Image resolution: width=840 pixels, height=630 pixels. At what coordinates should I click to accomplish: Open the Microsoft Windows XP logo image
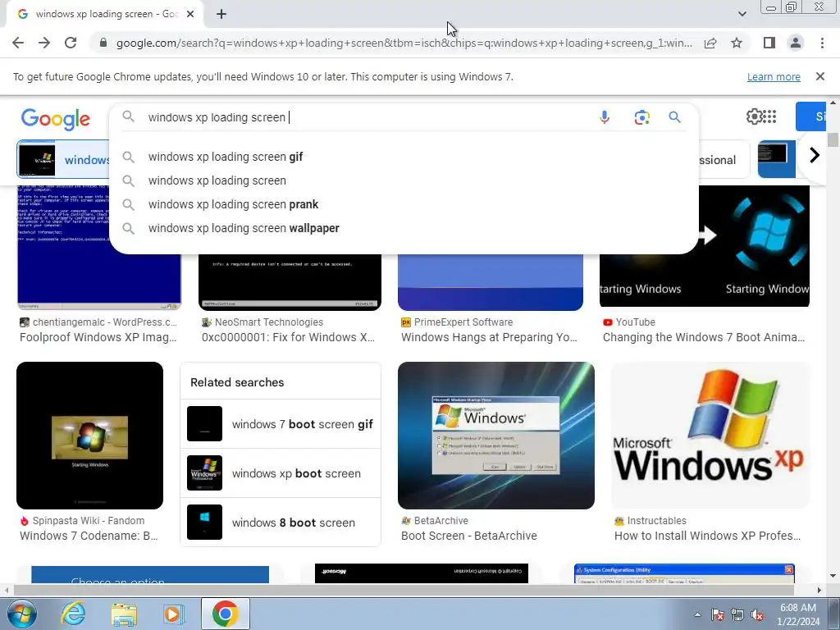click(x=710, y=436)
